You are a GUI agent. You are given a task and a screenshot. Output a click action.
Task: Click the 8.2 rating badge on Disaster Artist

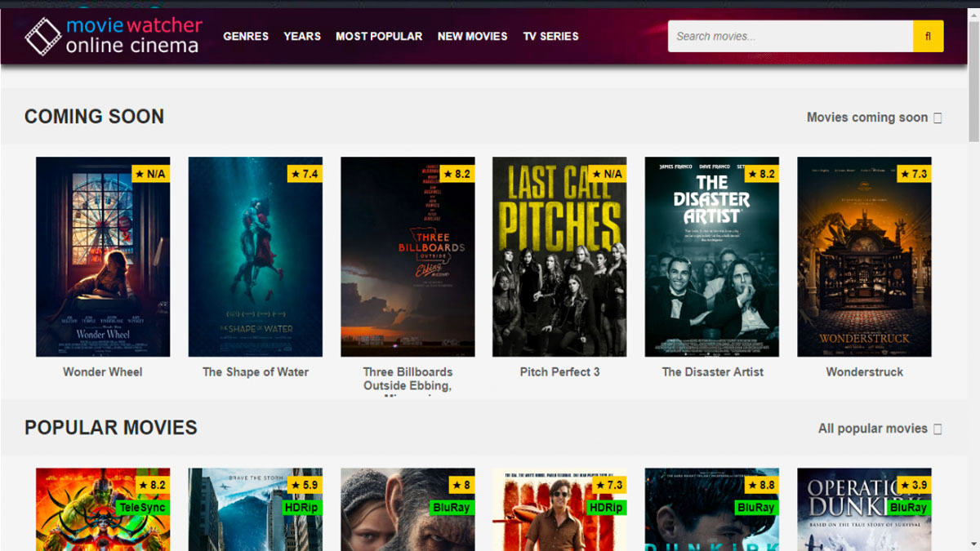[761, 174]
